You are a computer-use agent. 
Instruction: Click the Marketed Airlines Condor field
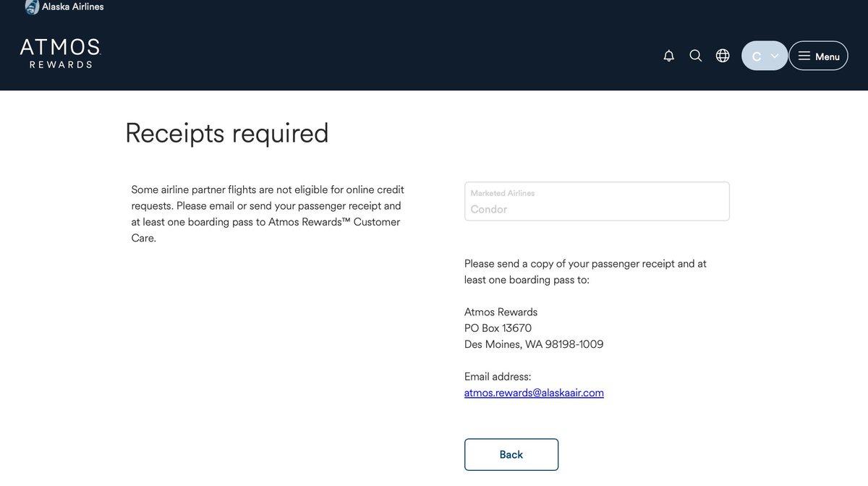597,201
